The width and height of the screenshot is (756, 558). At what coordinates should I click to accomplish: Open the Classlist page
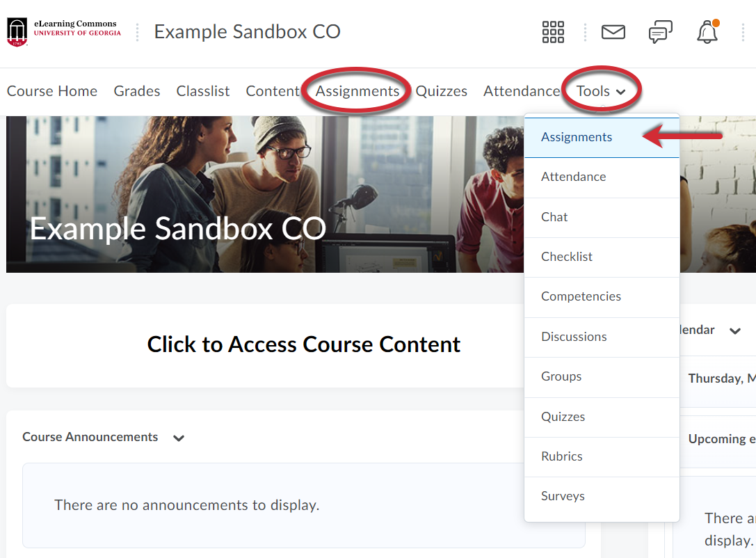pos(202,91)
